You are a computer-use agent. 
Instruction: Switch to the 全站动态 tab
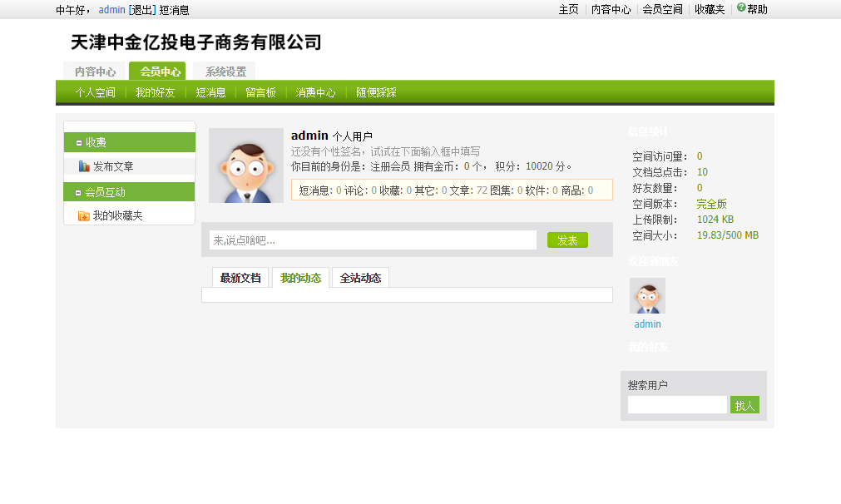(x=360, y=278)
